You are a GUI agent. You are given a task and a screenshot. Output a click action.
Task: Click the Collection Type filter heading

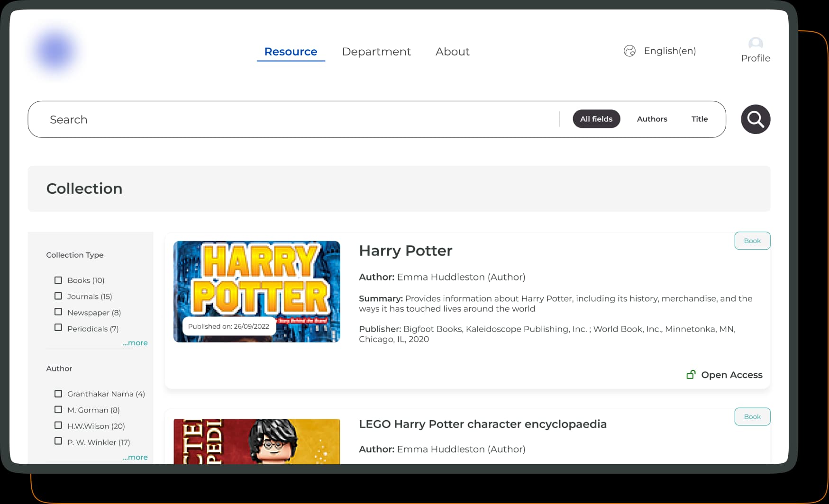pos(75,255)
